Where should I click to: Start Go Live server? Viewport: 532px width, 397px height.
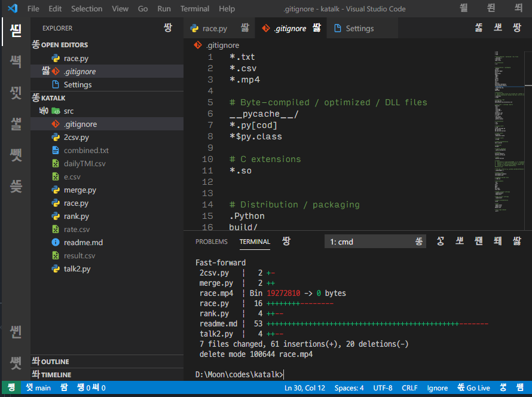473,387
